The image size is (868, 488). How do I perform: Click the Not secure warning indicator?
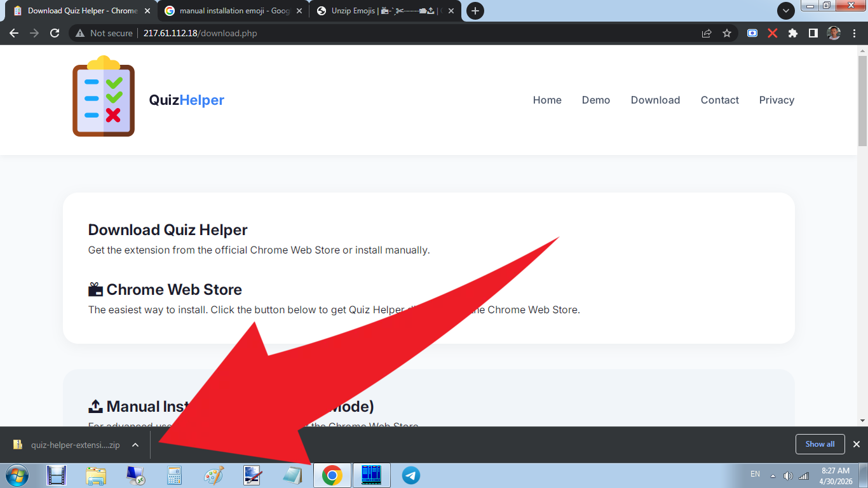coord(104,33)
